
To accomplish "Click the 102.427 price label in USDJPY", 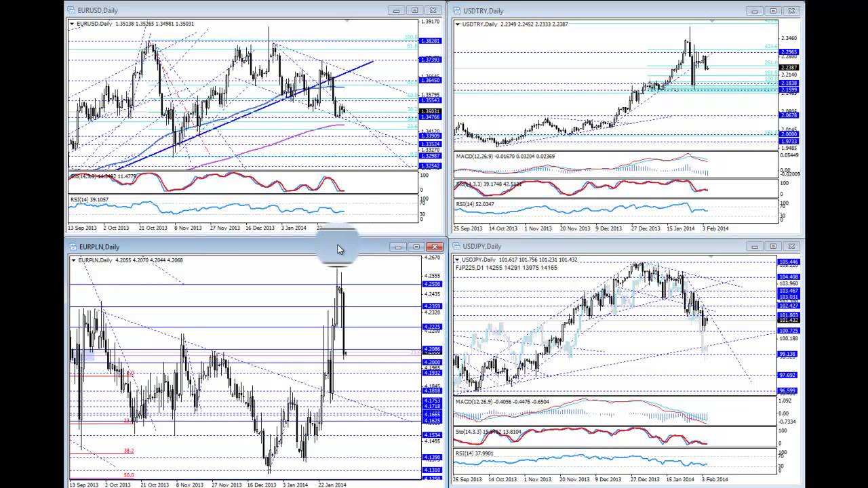I will point(789,305).
